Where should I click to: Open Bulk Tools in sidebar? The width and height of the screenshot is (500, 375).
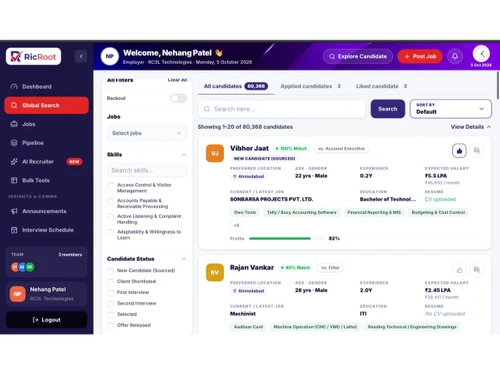pyautogui.click(x=47, y=180)
